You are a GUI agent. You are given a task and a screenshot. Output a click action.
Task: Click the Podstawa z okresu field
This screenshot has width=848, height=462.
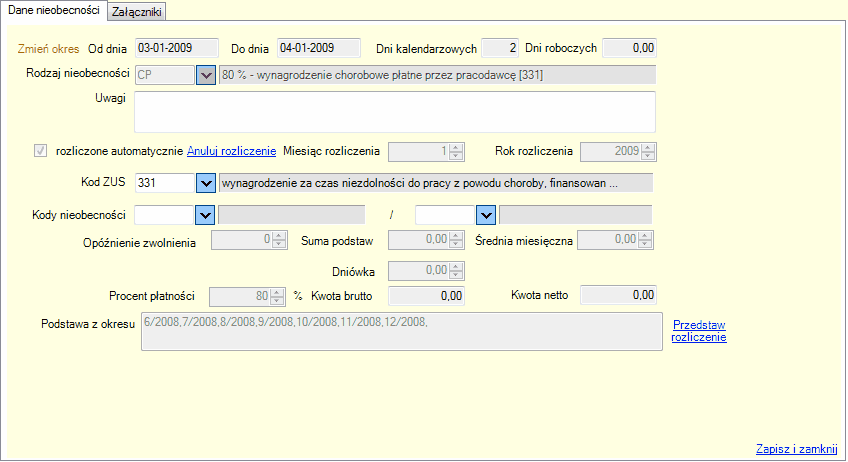pos(400,331)
